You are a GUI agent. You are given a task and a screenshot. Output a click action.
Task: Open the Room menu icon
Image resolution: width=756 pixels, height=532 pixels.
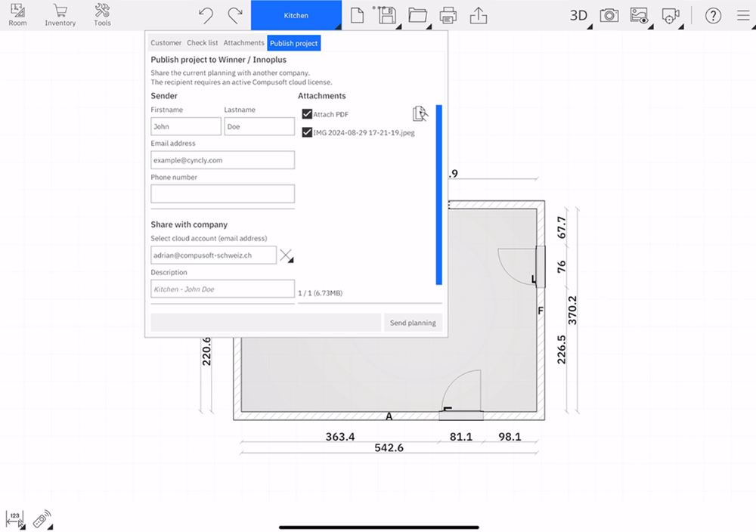[x=18, y=15]
